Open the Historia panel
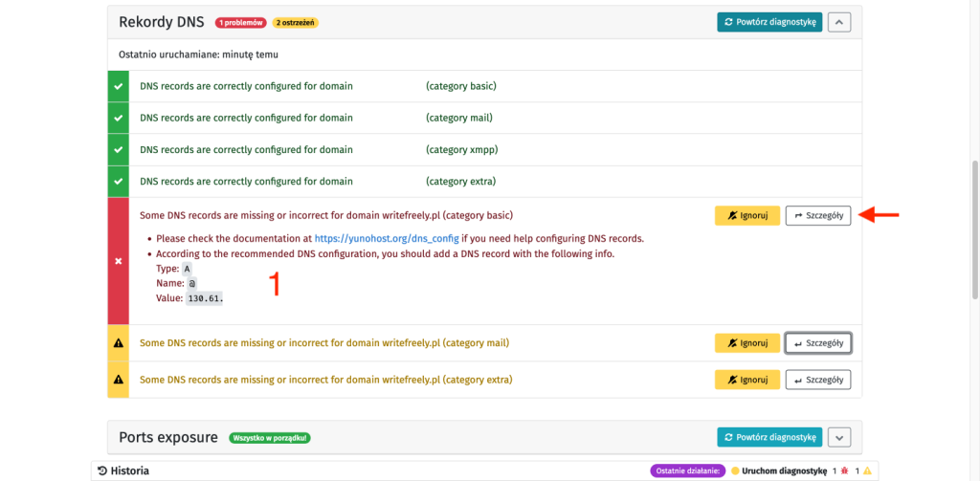 pyautogui.click(x=129, y=470)
